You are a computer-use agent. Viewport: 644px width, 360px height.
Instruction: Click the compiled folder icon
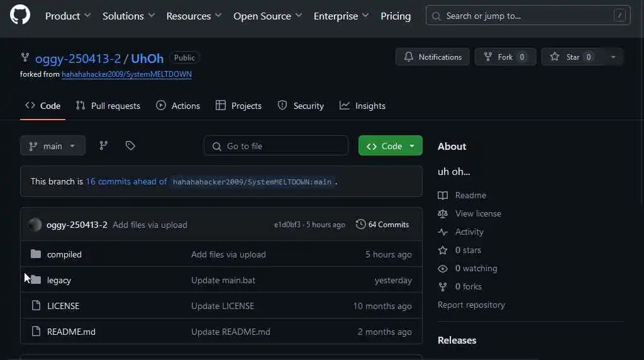tap(36, 254)
